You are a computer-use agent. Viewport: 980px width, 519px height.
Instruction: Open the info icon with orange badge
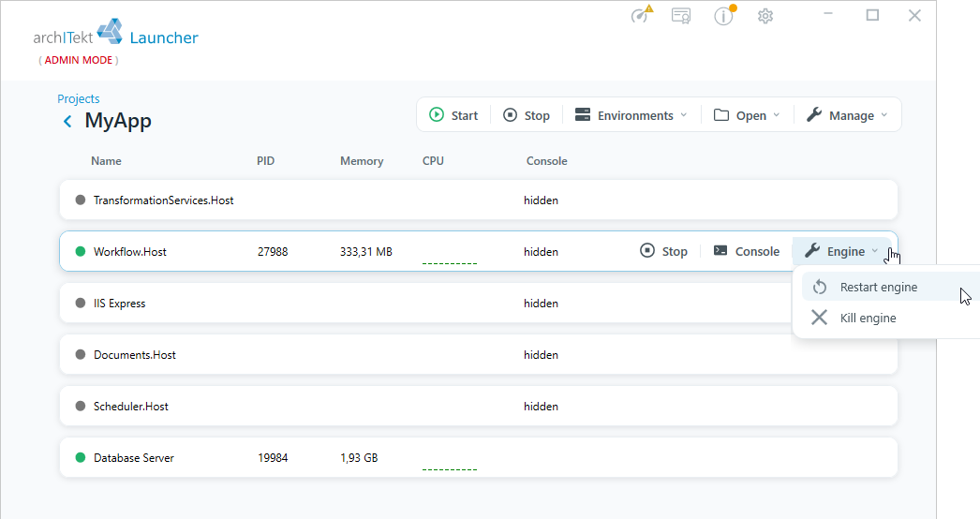[x=724, y=15]
